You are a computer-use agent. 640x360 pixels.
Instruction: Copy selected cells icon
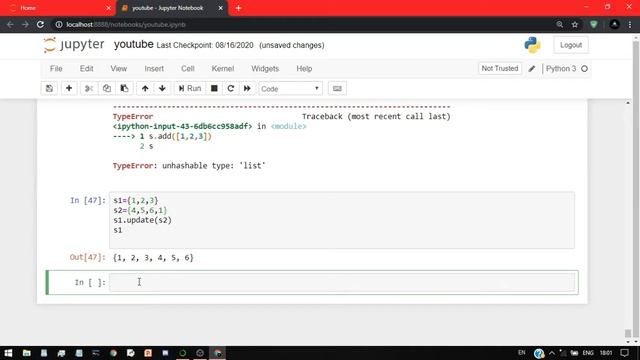[107, 89]
